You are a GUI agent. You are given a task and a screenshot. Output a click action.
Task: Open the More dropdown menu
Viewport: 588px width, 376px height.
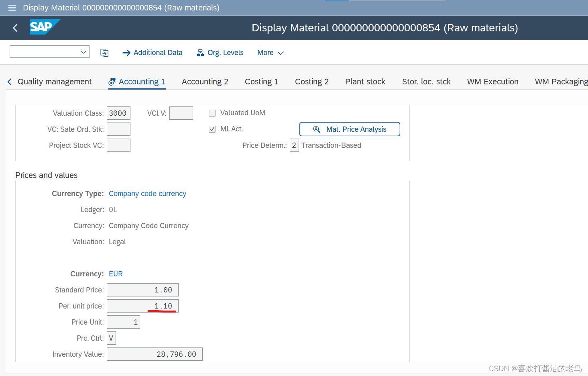point(266,52)
